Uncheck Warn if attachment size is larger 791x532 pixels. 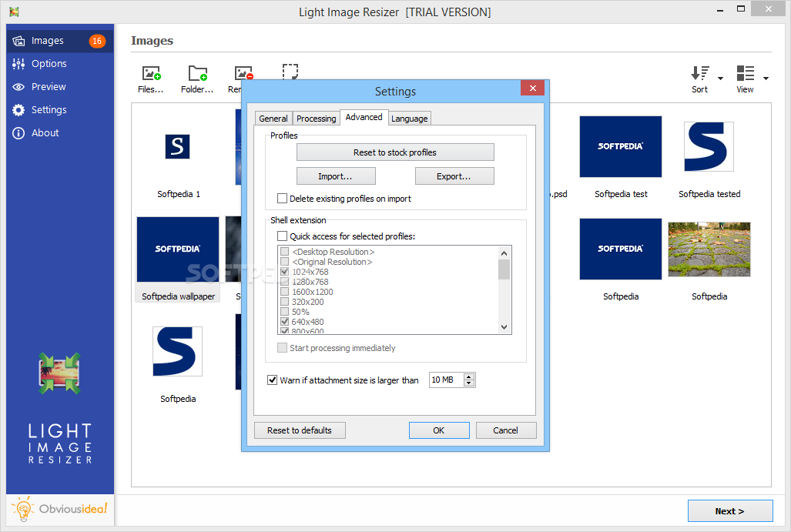pyautogui.click(x=273, y=380)
